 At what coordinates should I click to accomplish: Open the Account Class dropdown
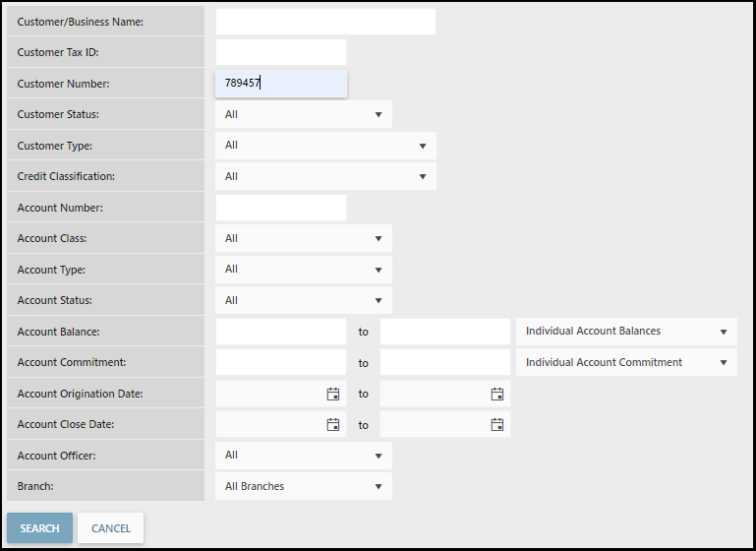[303, 238]
